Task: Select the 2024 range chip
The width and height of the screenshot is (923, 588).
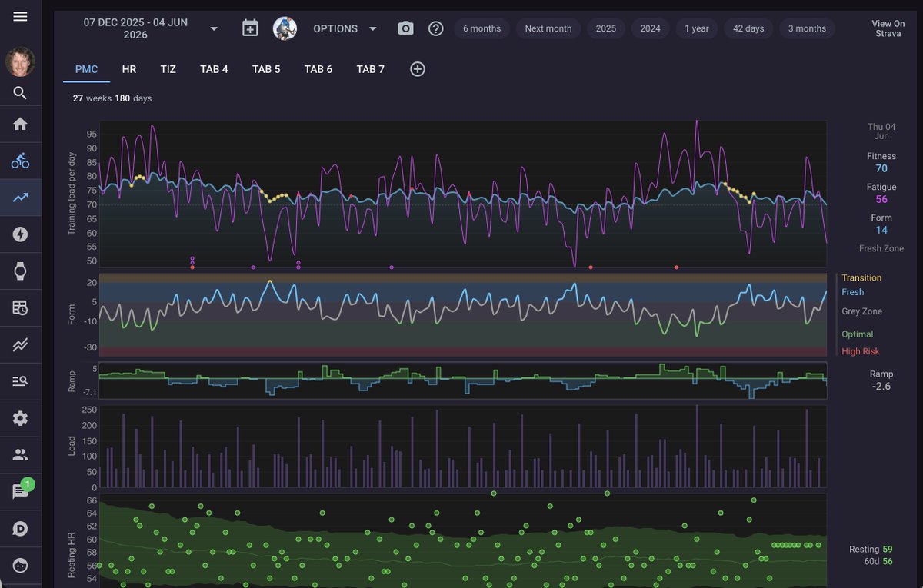Action: 651,28
